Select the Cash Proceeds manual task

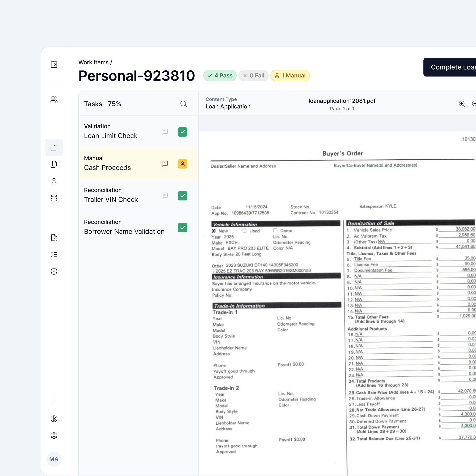pos(138,164)
